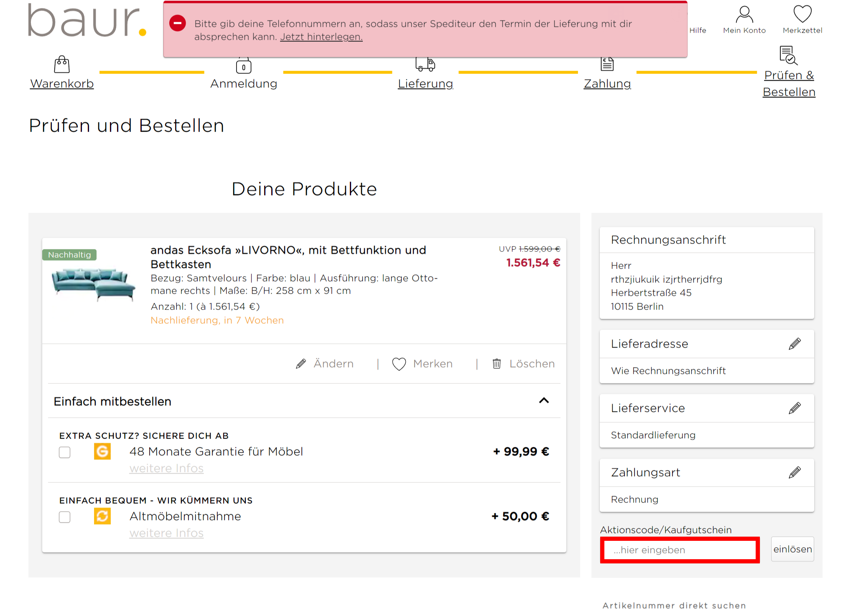Click the Ändern text button

click(334, 364)
